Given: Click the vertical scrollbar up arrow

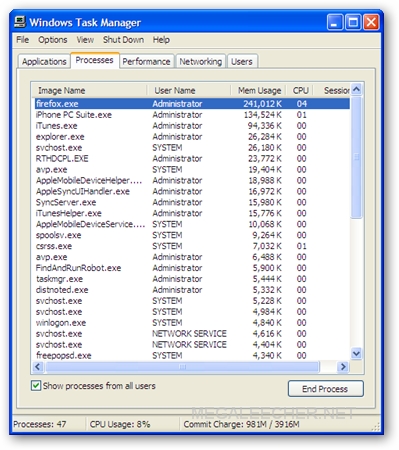Looking at the screenshot, I should (356, 89).
